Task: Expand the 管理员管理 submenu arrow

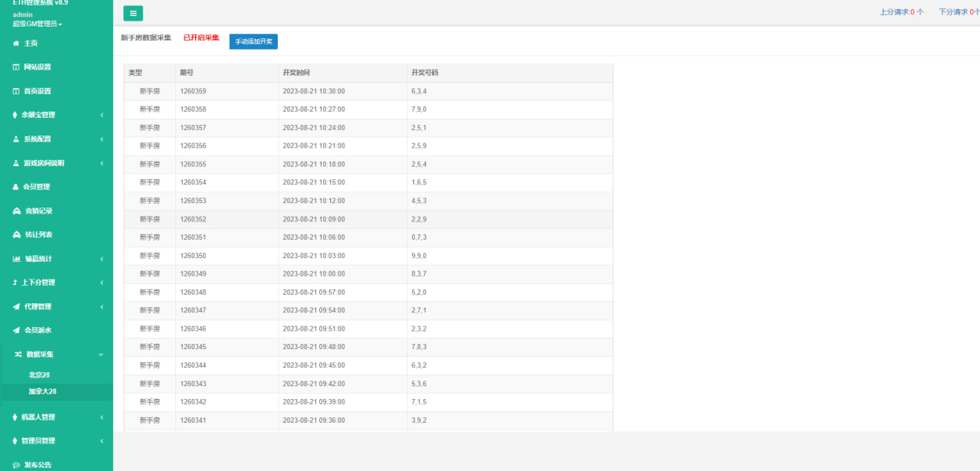Action: coord(102,441)
